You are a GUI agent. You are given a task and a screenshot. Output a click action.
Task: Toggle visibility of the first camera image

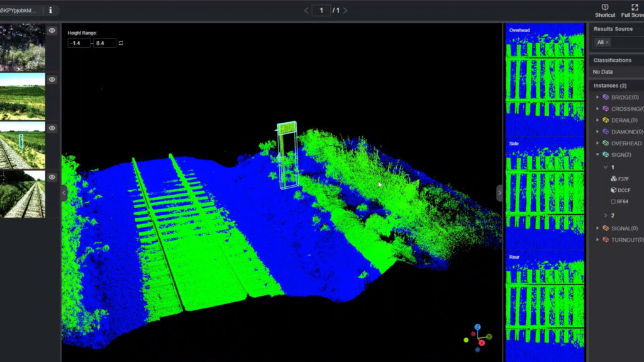[x=52, y=30]
